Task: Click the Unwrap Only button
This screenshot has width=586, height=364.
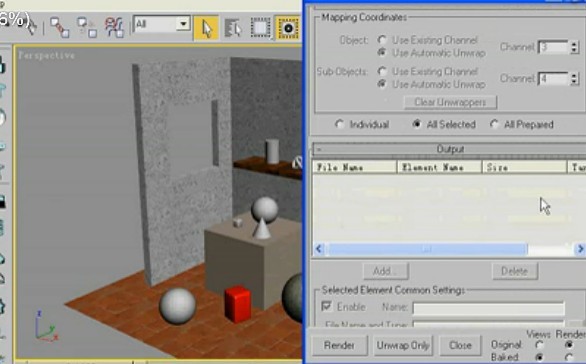Action: tap(403, 345)
